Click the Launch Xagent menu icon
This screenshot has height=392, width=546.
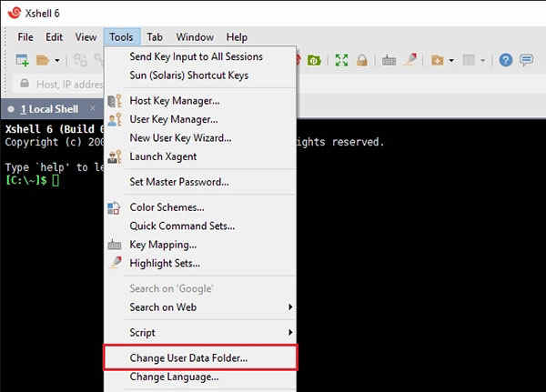coord(115,156)
